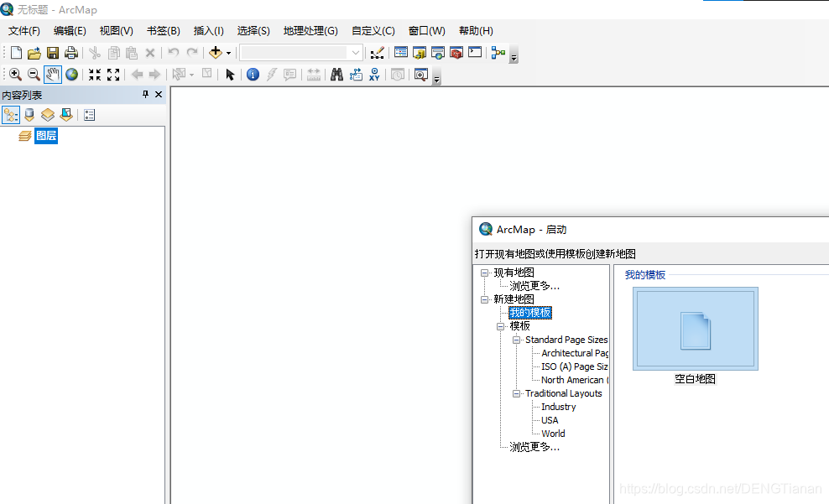Toggle List By Drawing Order view
This screenshot has width=829, height=504.
[11, 115]
